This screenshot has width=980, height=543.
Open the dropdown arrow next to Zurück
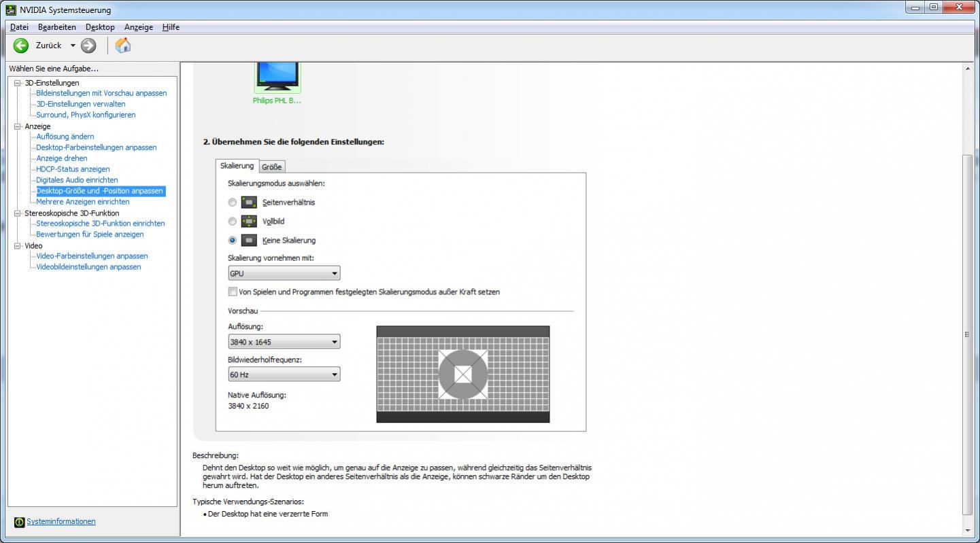[73, 46]
